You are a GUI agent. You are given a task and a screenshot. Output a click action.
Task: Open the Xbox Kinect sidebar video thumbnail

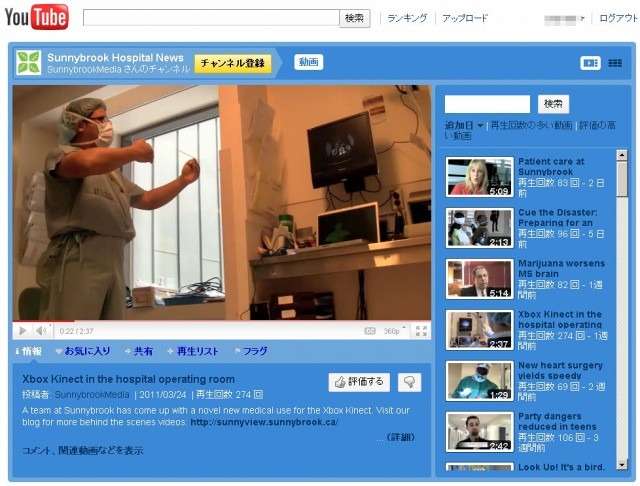click(480, 330)
